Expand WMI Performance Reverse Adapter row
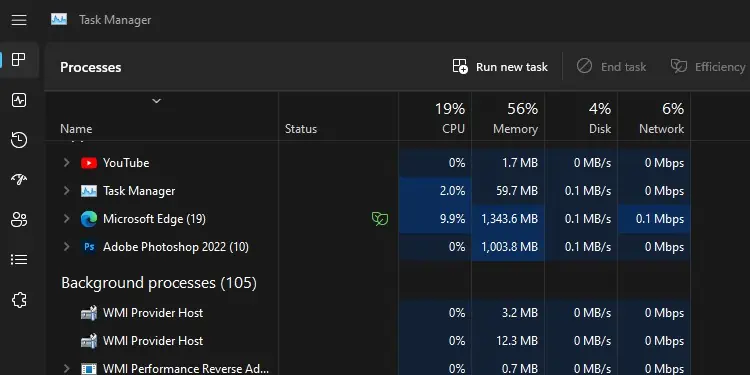750x375 pixels. 66,369
